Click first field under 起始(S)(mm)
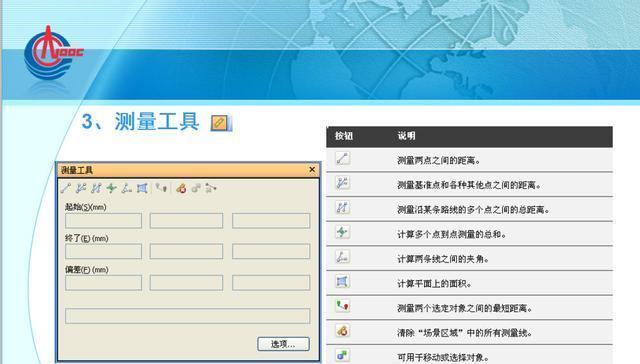Image resolution: width=640 pixels, height=364 pixels. 103,221
